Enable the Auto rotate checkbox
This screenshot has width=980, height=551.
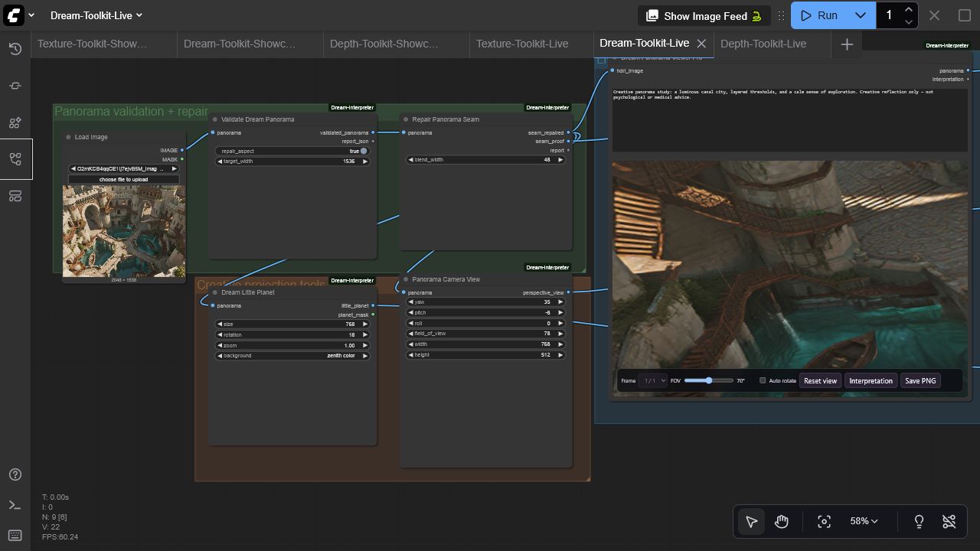pos(763,380)
